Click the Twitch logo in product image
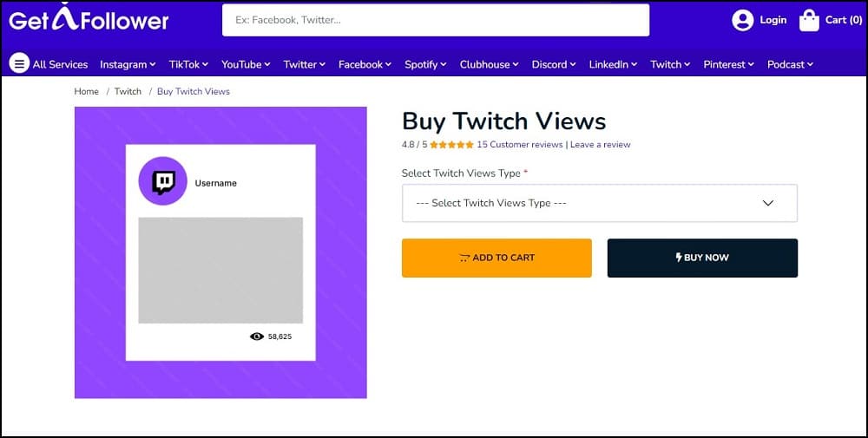This screenshot has width=868, height=438. 163,181
